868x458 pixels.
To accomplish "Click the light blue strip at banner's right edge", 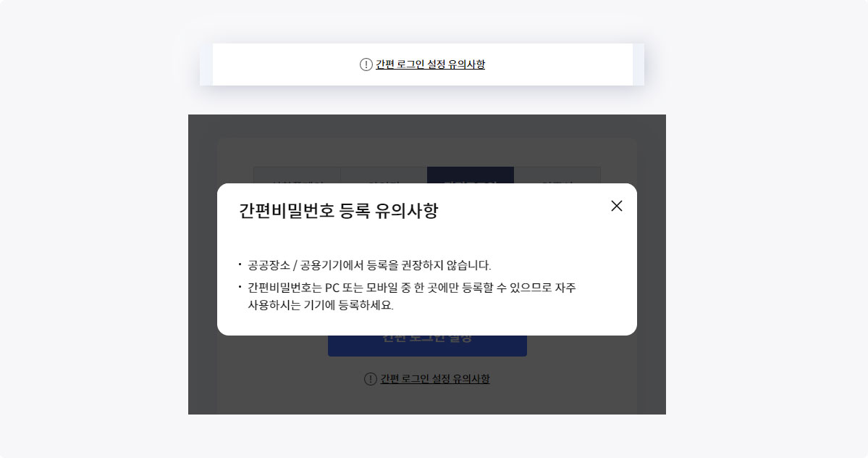I will pyautogui.click(x=639, y=64).
